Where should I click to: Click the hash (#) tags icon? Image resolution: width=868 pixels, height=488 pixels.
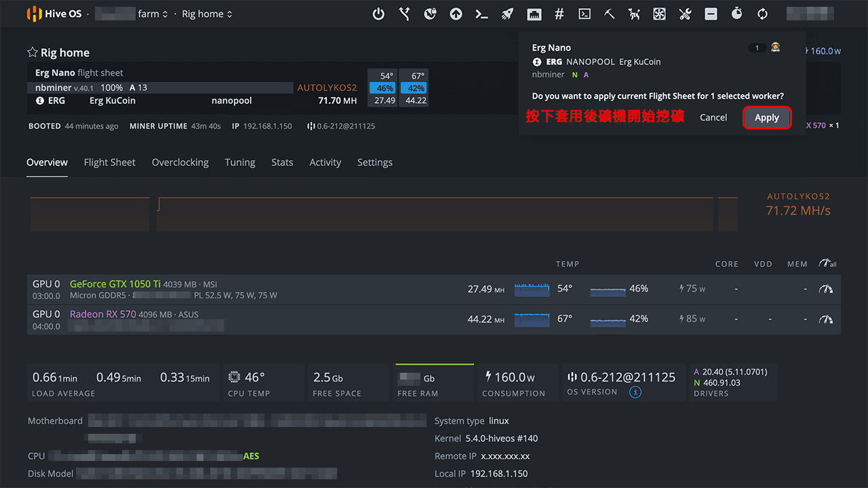tap(559, 14)
